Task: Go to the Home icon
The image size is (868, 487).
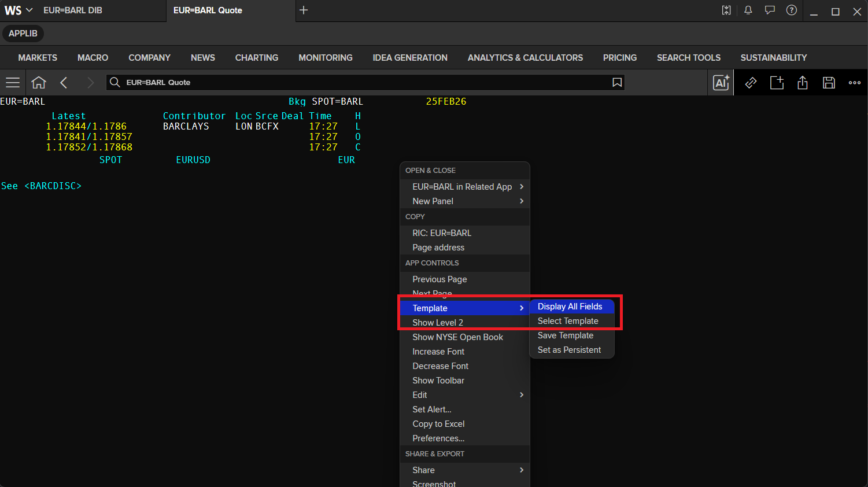Action: 39,83
